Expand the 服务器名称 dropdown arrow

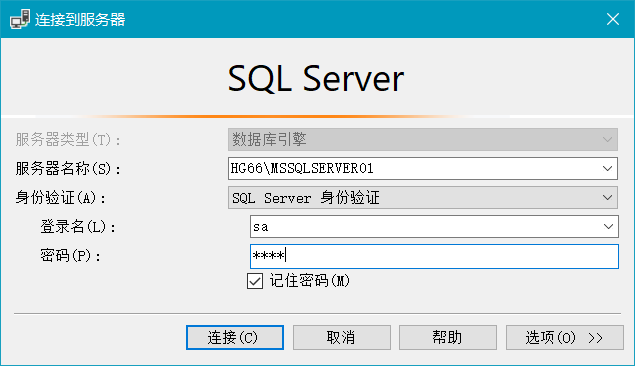click(x=607, y=168)
